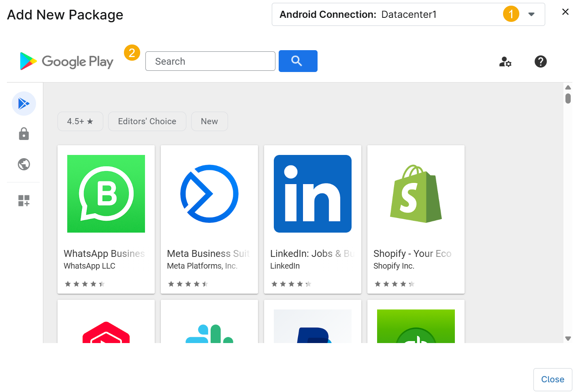Open the LinkedIn app card
578x392 pixels.
pyautogui.click(x=313, y=218)
